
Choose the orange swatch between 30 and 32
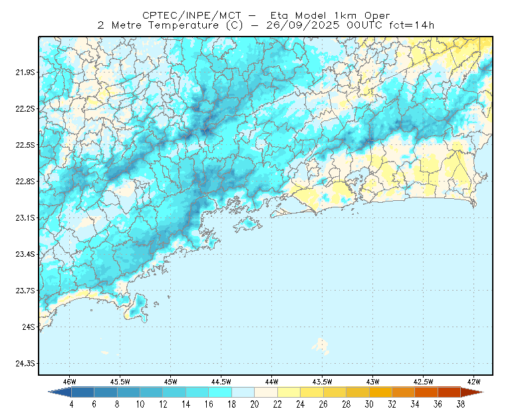pos(380,392)
